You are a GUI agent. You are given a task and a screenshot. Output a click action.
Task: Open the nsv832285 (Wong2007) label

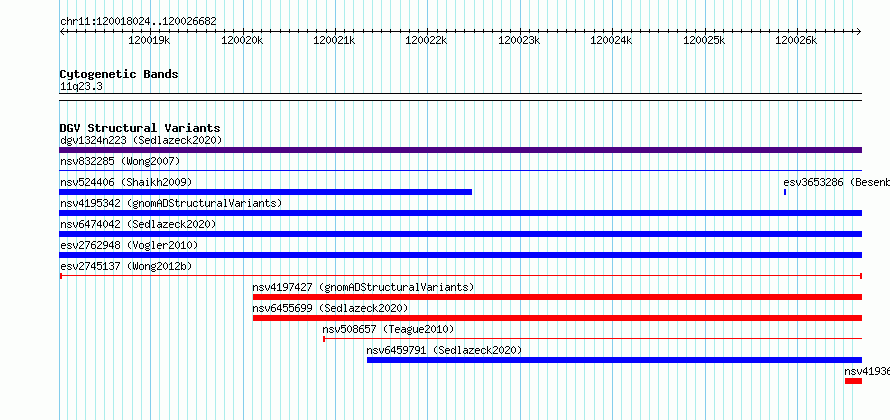(120, 161)
